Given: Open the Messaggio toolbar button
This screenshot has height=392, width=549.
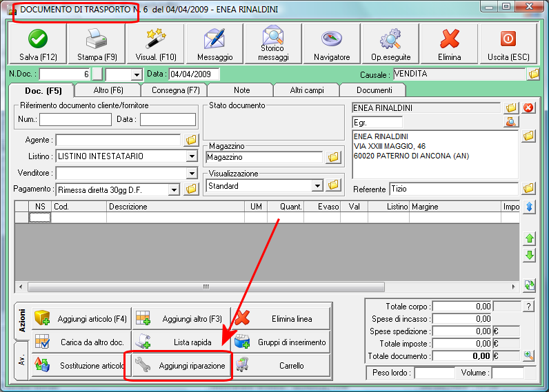Looking at the screenshot, I should tap(214, 44).
